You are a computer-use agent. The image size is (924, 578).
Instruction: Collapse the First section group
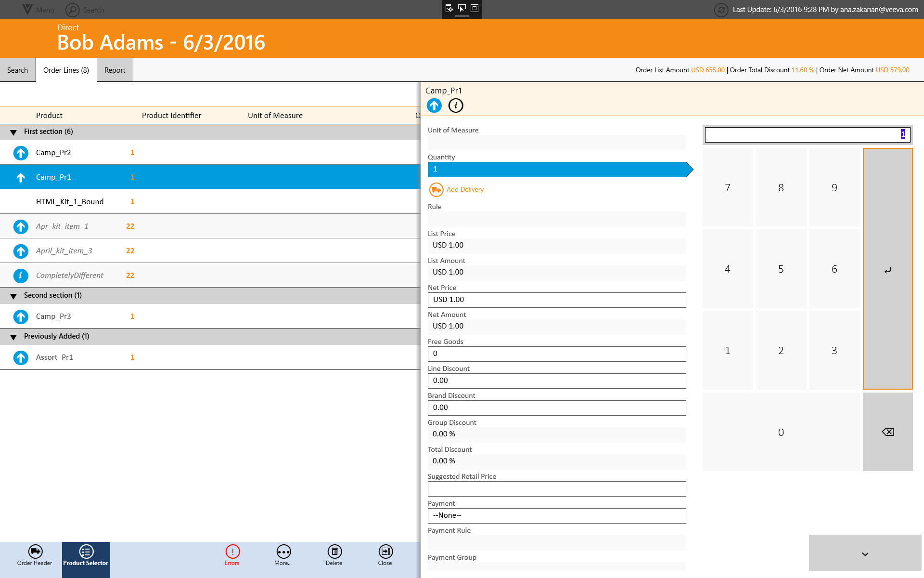click(13, 132)
